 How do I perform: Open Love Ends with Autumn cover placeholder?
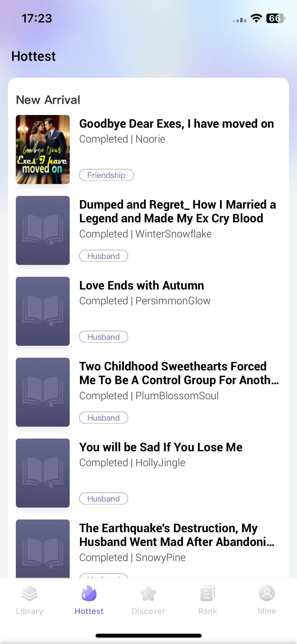(43, 311)
